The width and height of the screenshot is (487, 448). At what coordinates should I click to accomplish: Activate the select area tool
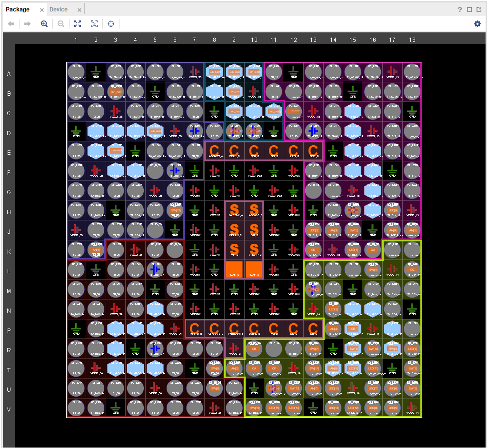tap(94, 24)
